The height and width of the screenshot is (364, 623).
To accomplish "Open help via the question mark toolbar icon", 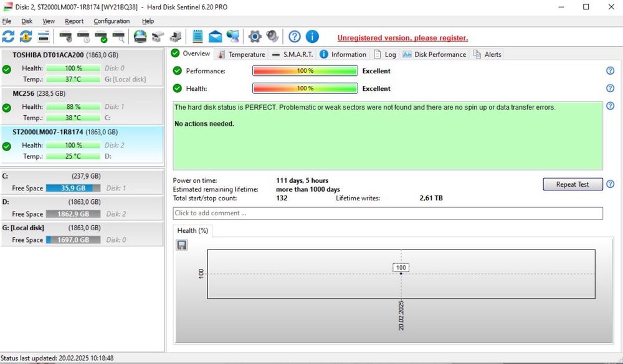I will point(295,37).
